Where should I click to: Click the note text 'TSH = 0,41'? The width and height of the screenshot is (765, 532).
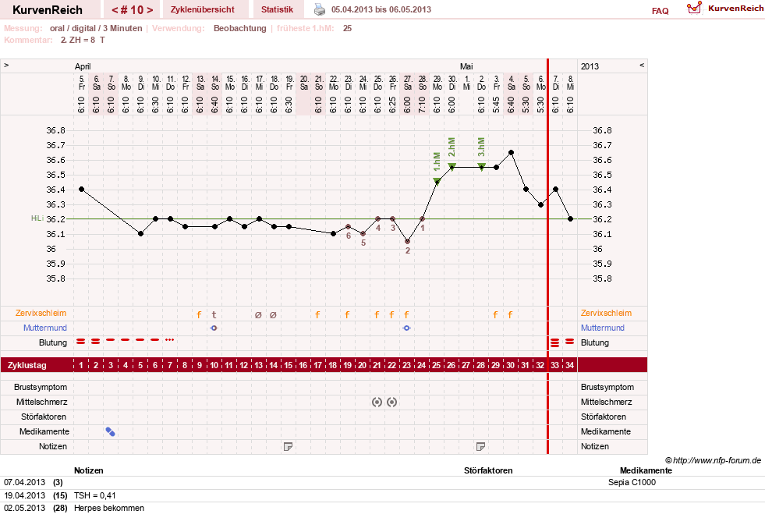[x=94, y=495]
